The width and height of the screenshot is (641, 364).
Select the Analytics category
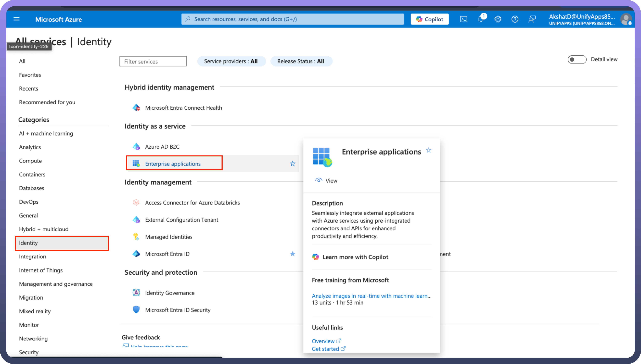point(30,147)
